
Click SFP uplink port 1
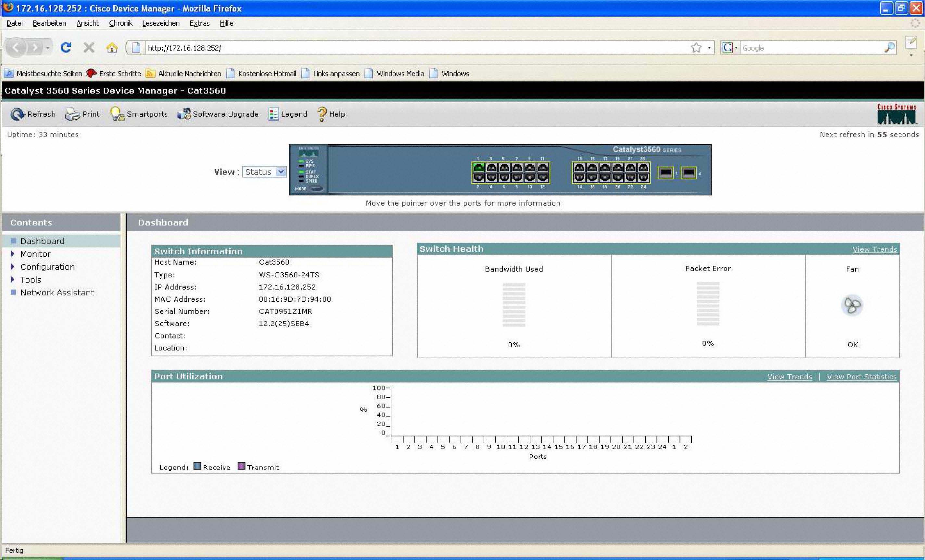[x=665, y=173]
